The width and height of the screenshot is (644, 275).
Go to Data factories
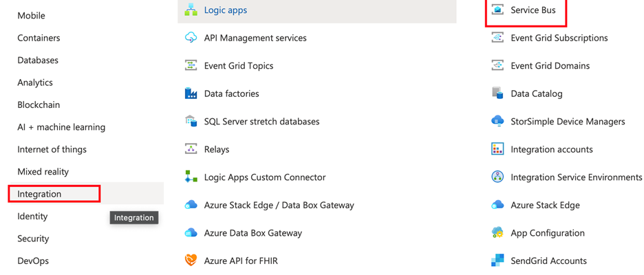[x=232, y=93]
